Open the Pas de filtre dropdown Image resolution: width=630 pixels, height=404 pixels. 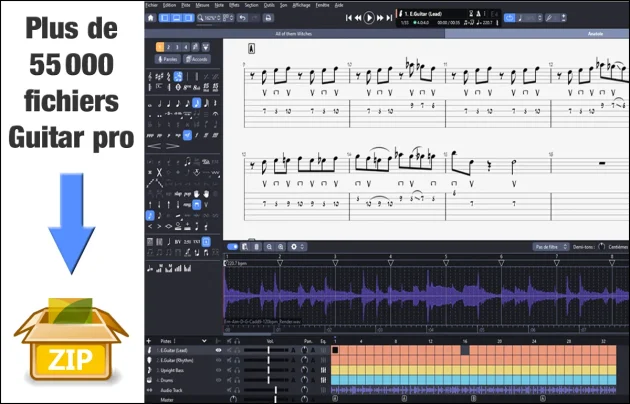(x=551, y=247)
